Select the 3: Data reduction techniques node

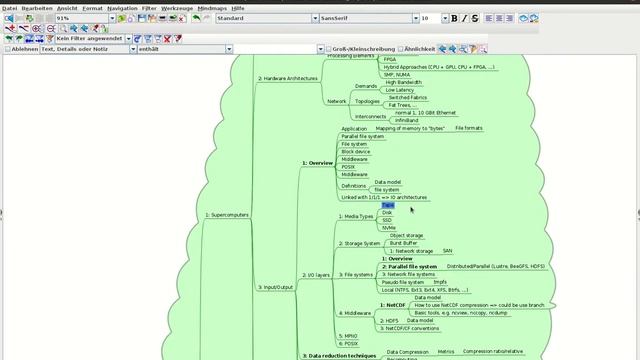tap(339, 356)
